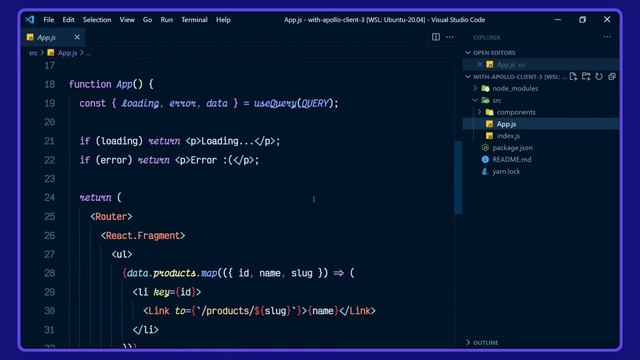Restore down the VS Code window
The image size is (640, 360).
(582, 20)
